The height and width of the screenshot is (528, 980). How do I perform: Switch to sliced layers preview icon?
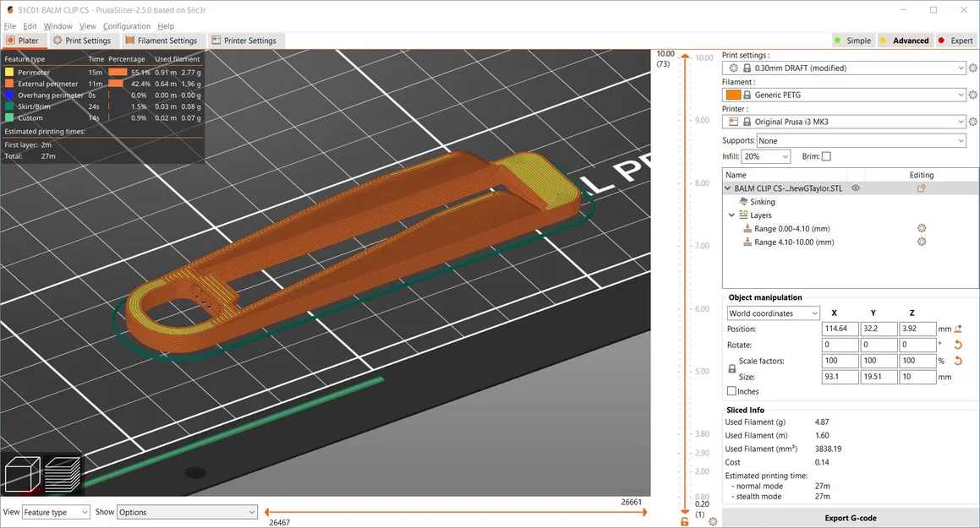[x=63, y=475]
